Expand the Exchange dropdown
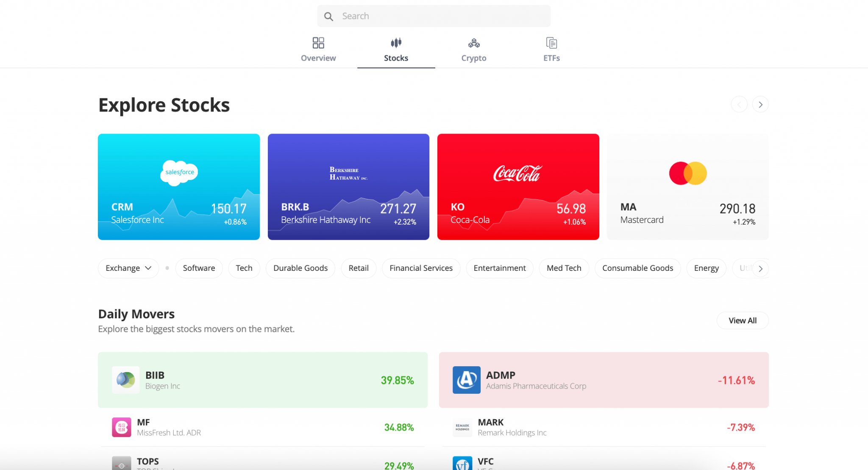Viewport: 868px width, 470px height. [x=128, y=268]
